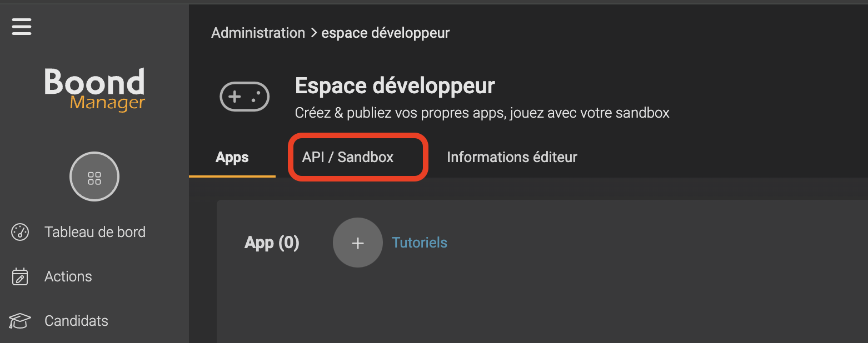The height and width of the screenshot is (343, 868).
Task: Open the Tutoriels link
Action: [420, 243]
